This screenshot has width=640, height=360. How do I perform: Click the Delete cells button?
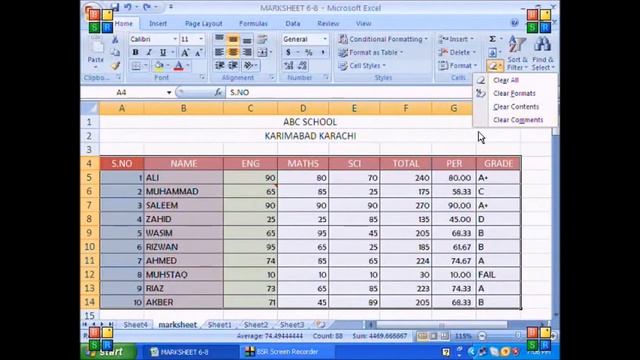pyautogui.click(x=457, y=52)
